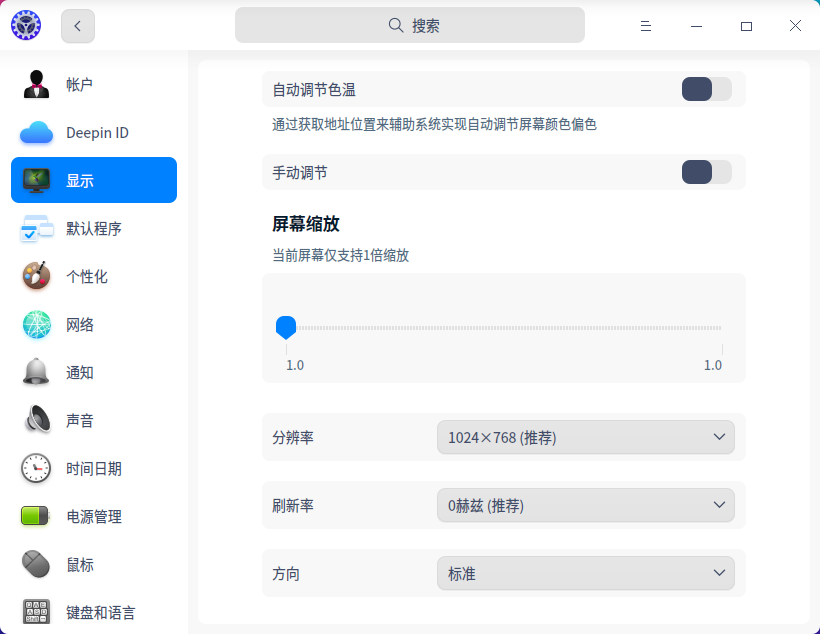820x634 pixels.
Task: Open the 个性化 (Personalization) settings icon
Action: click(35, 276)
